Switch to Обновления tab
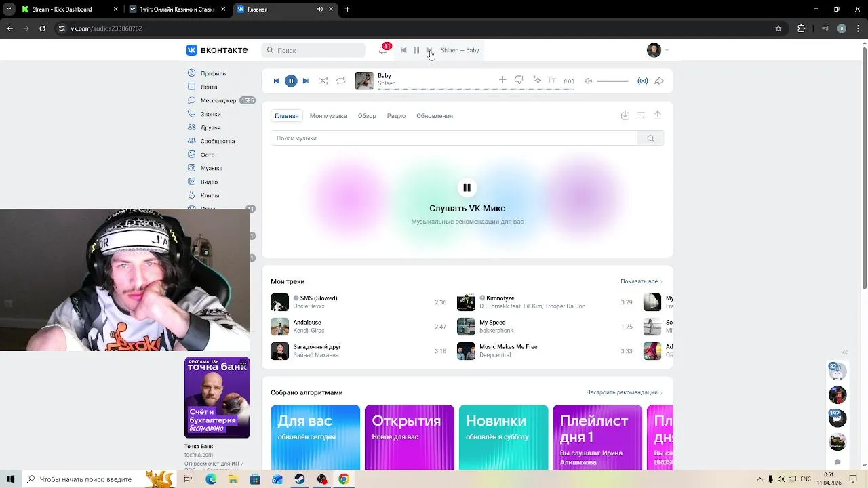The image size is (868, 488). click(x=435, y=116)
